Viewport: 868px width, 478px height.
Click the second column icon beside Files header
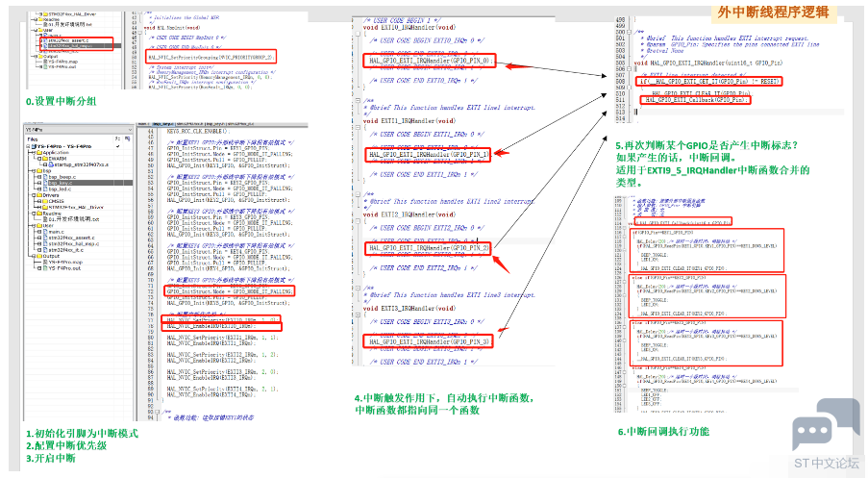pos(127,139)
